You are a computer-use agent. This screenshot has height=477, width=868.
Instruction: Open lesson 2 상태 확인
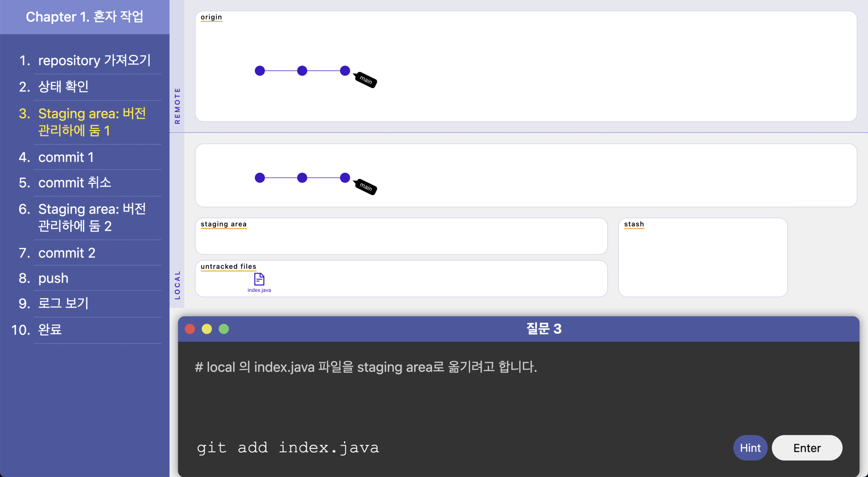(64, 87)
